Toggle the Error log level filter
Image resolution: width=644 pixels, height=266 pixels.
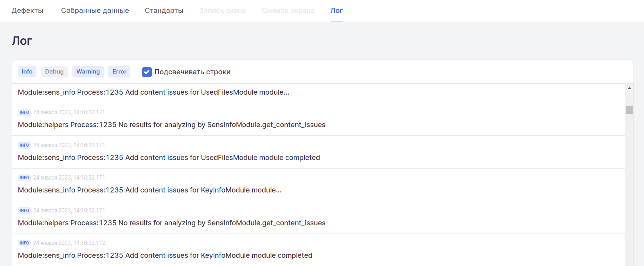pos(119,72)
